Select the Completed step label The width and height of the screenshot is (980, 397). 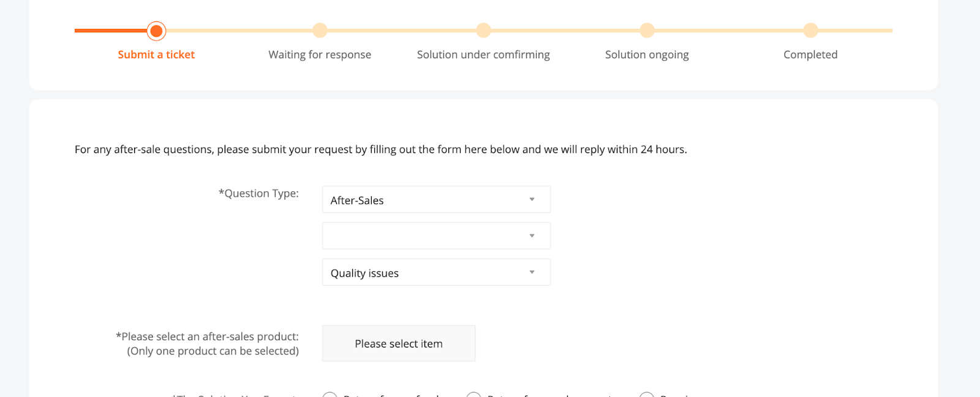810,55
